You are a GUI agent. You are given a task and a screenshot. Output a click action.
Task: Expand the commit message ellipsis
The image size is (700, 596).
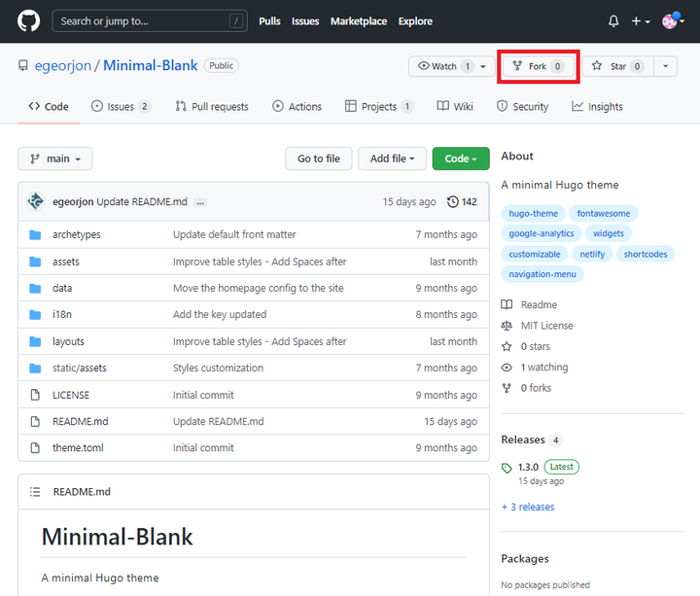point(200,202)
